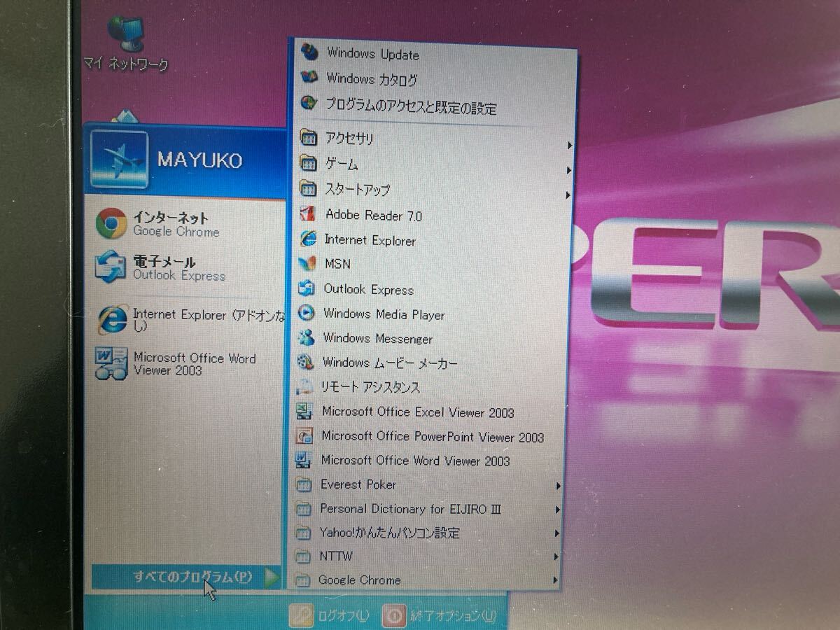Expand the アクセサリ submenu arrow
Screen dimensions: 840x630
pos(570,146)
